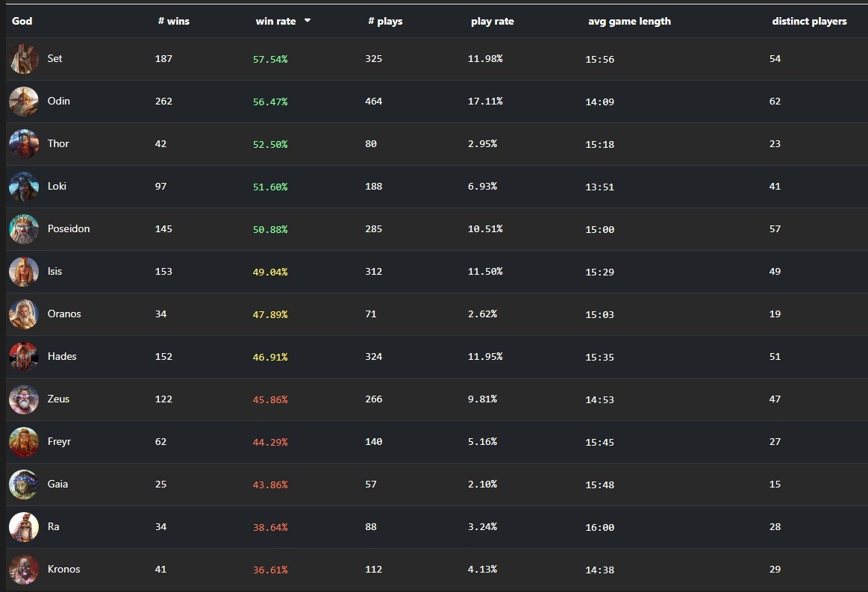Screen dimensions: 868x592
Task: Select the god name Thor
Action: [58, 143]
